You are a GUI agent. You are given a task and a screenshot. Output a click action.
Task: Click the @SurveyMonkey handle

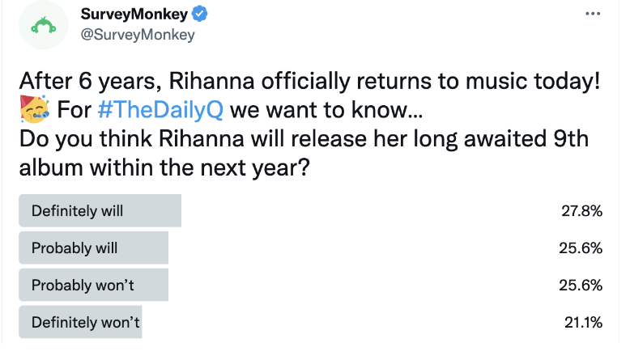pyautogui.click(x=138, y=35)
